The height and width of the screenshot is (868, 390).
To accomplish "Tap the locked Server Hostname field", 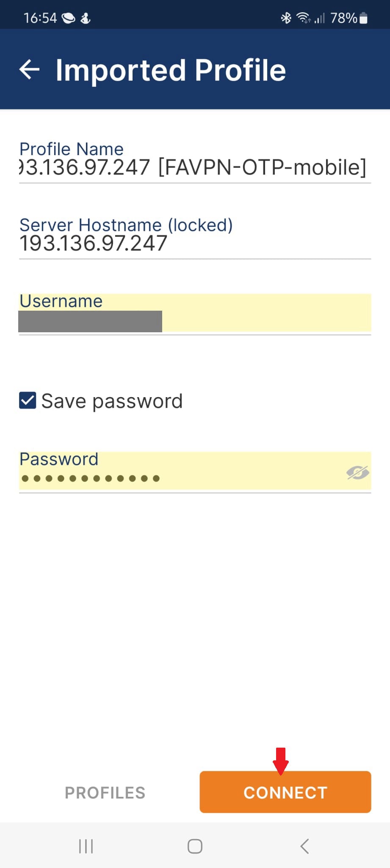I will pyautogui.click(x=195, y=237).
